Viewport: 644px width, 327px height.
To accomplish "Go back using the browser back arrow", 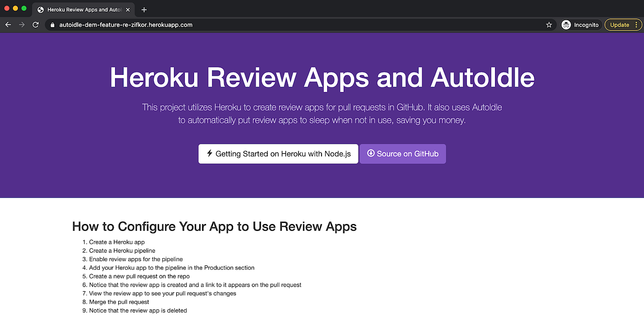I will (8, 25).
